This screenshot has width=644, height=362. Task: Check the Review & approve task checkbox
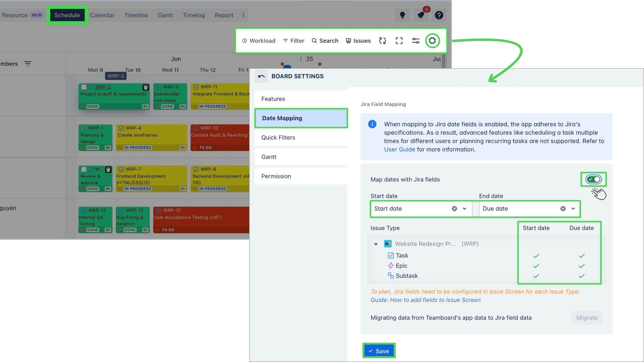(x=84, y=169)
